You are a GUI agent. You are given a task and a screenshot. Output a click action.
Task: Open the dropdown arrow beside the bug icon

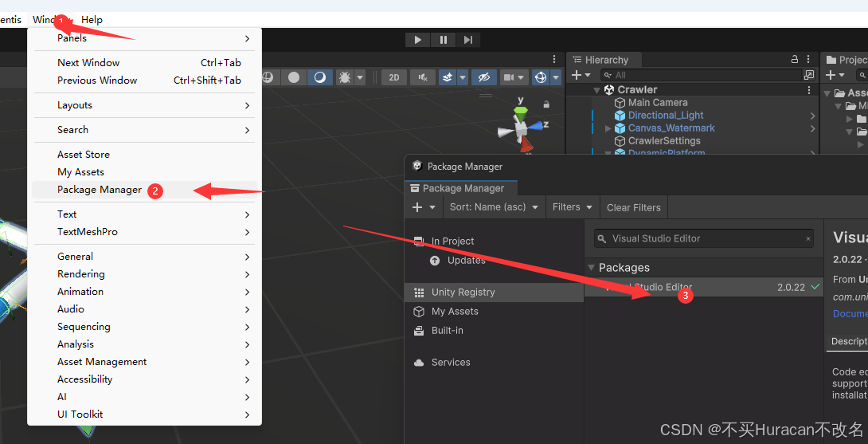pos(360,77)
